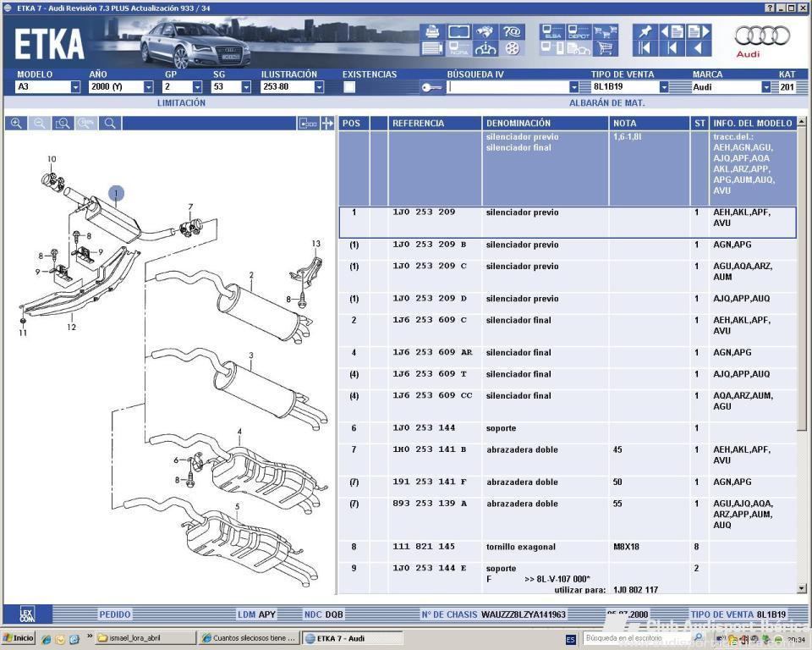Click the parts list sheet icon
Screen dimensions: 812x650
(x=432, y=49)
